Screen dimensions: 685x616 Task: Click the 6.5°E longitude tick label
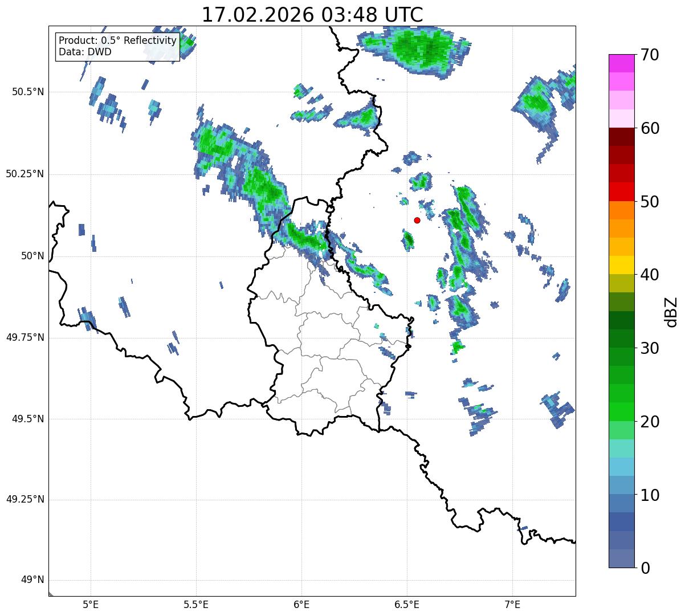click(x=407, y=604)
